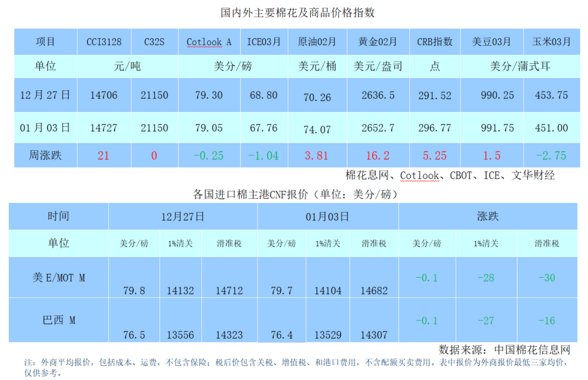
Task: Click the 美豆03月 column header
Action: (x=492, y=41)
